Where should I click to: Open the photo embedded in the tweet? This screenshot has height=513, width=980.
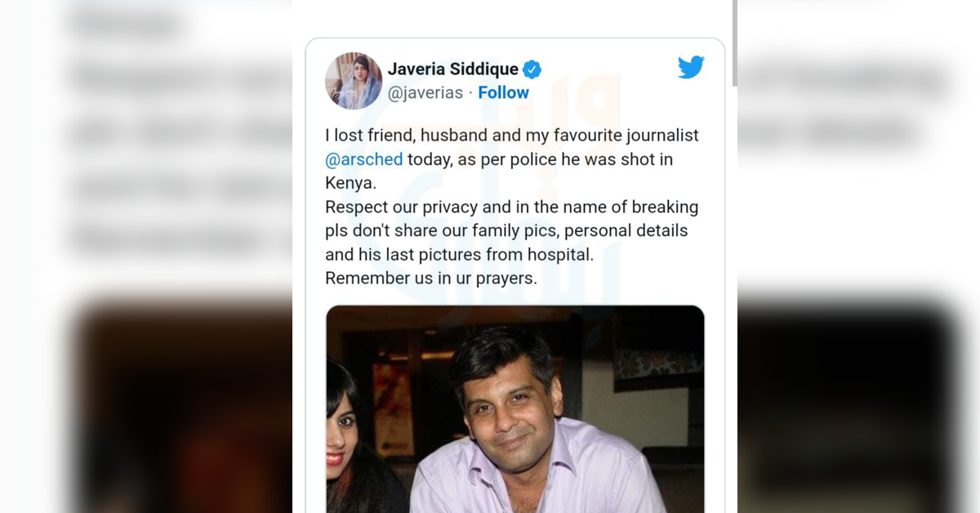tap(514, 408)
